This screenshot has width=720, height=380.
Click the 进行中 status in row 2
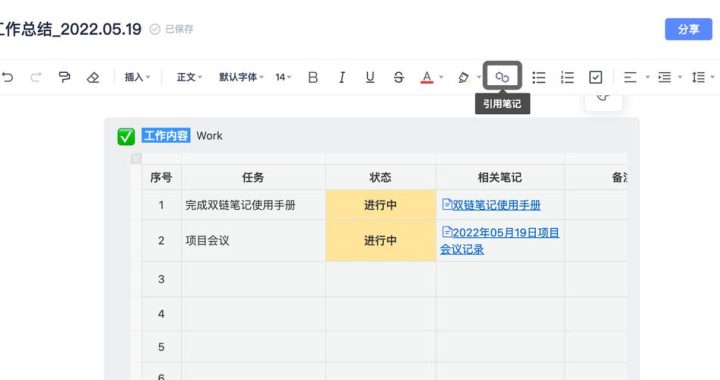[380, 240]
